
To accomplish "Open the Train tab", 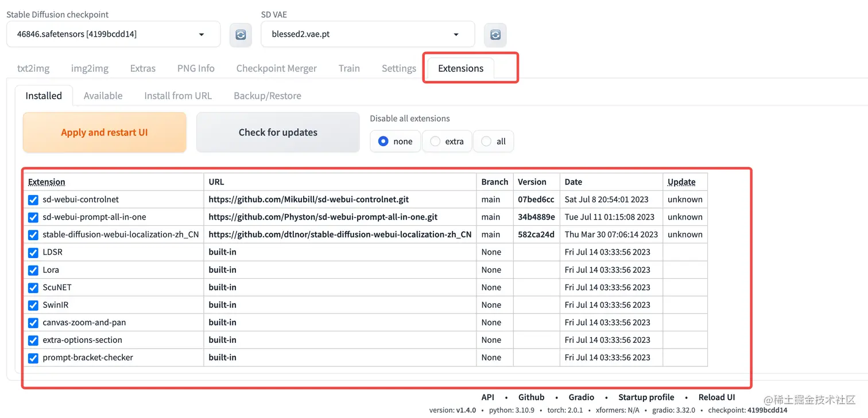I will (349, 68).
